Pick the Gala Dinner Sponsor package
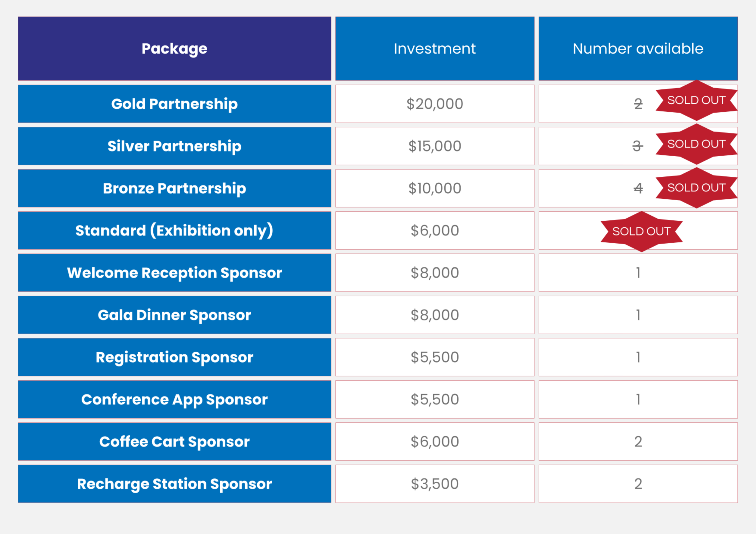The width and height of the screenshot is (756, 534). pos(174,315)
